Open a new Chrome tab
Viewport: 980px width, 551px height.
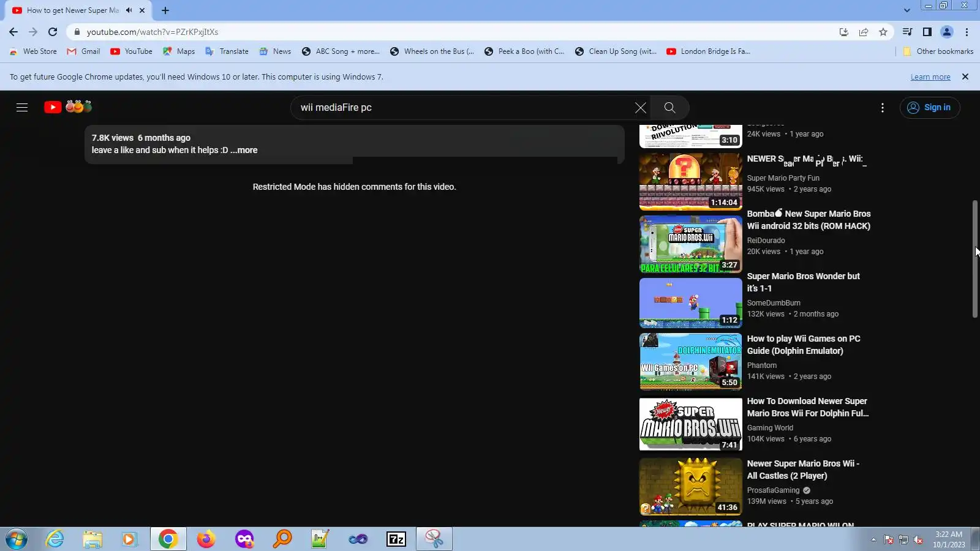165,10
